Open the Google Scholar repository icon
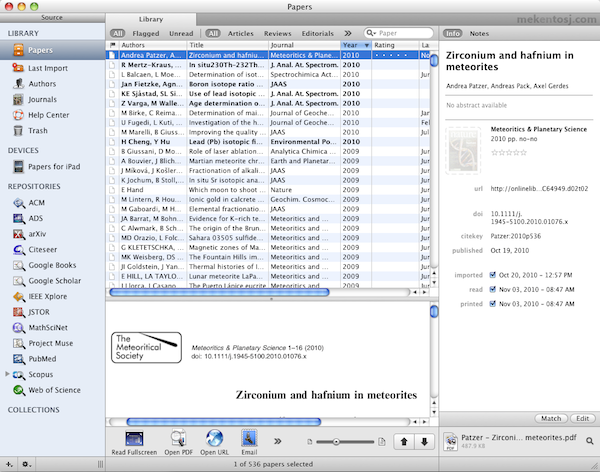The image size is (600, 472). pyautogui.click(x=19, y=281)
